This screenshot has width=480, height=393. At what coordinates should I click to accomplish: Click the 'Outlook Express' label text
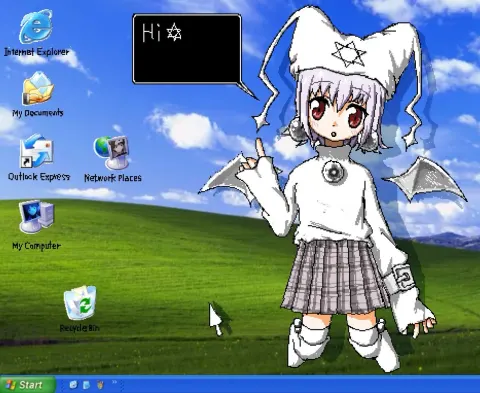(x=39, y=176)
